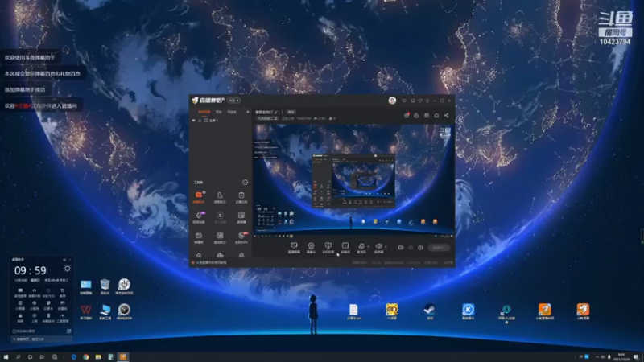Open the streaming app's settings gear

click(x=420, y=248)
